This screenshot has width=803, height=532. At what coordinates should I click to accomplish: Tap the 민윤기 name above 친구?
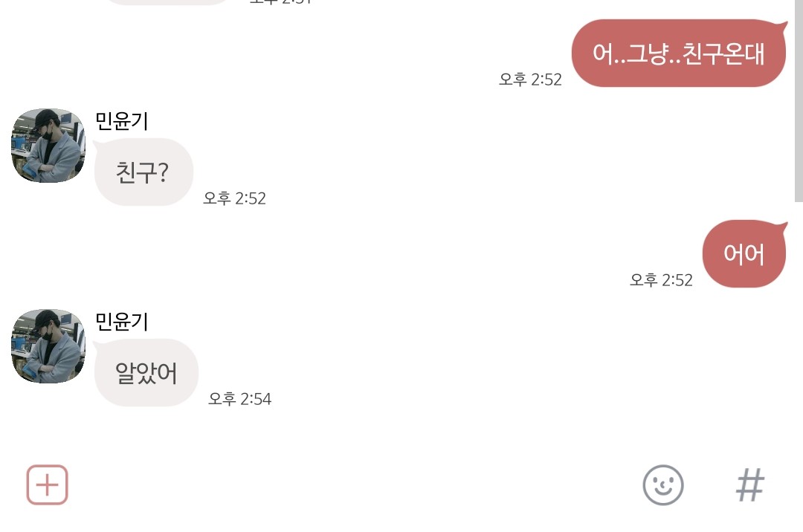pos(122,120)
